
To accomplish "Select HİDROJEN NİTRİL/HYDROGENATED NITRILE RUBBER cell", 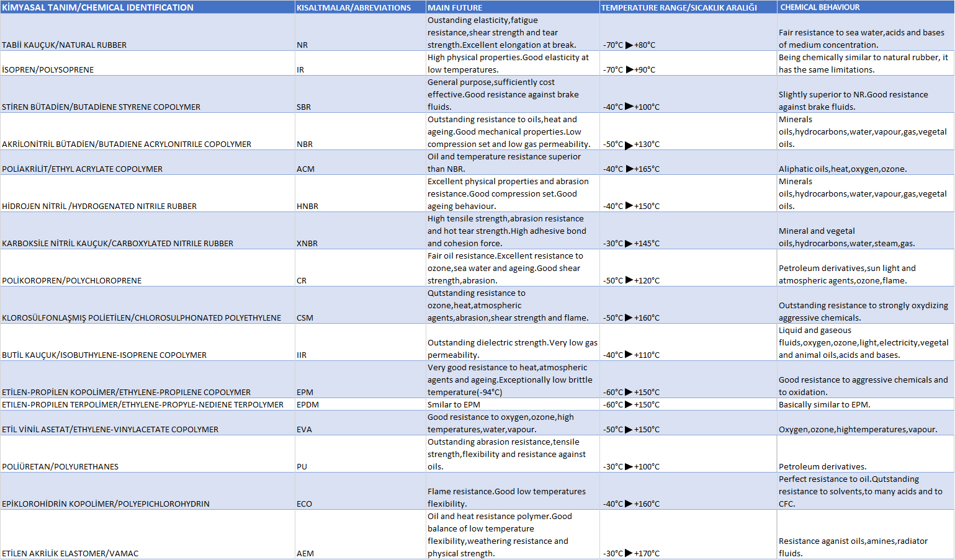I will click(148, 193).
